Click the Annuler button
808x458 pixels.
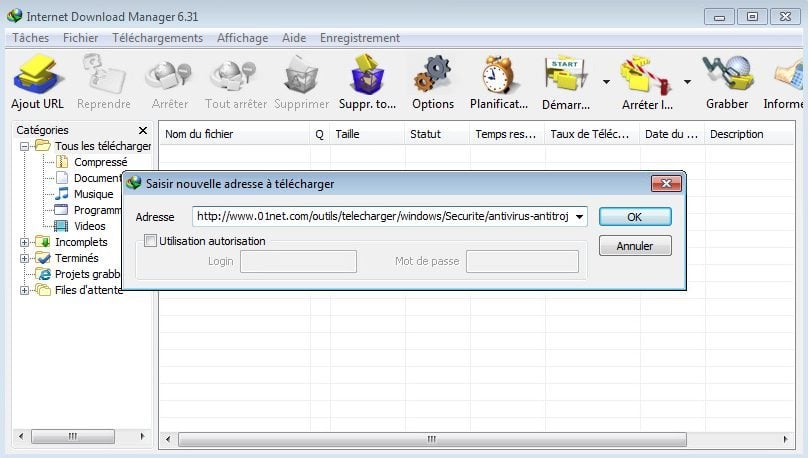pyautogui.click(x=635, y=246)
